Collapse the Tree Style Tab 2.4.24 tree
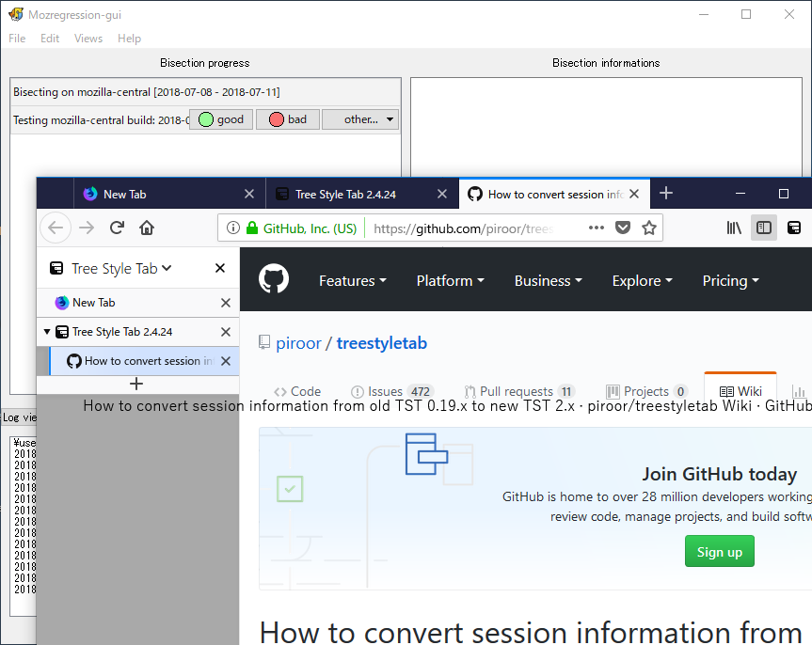 pos(47,332)
